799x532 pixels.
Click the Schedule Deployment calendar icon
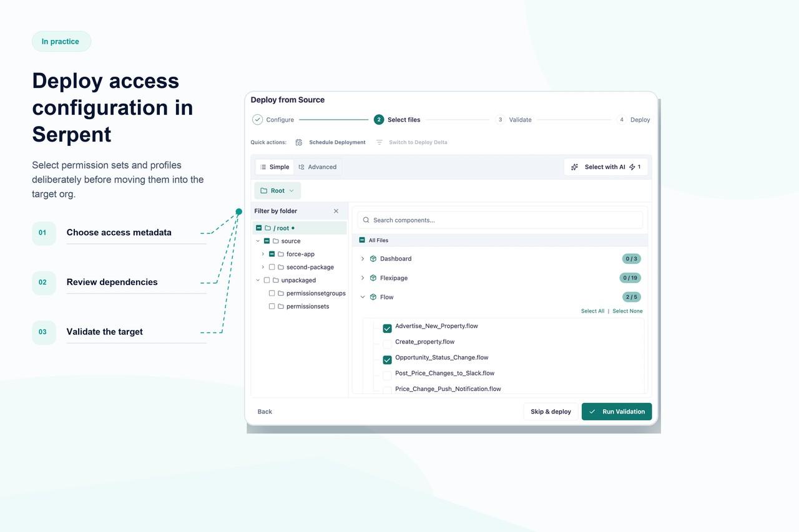[x=299, y=142]
